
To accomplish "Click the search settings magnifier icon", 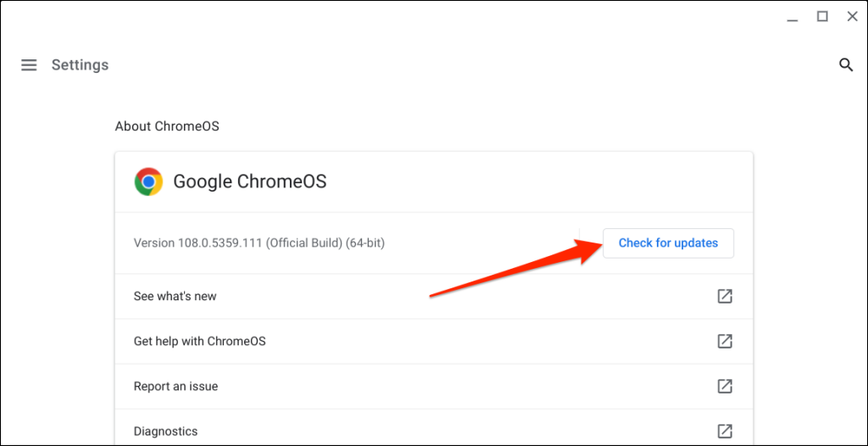I will coord(845,65).
